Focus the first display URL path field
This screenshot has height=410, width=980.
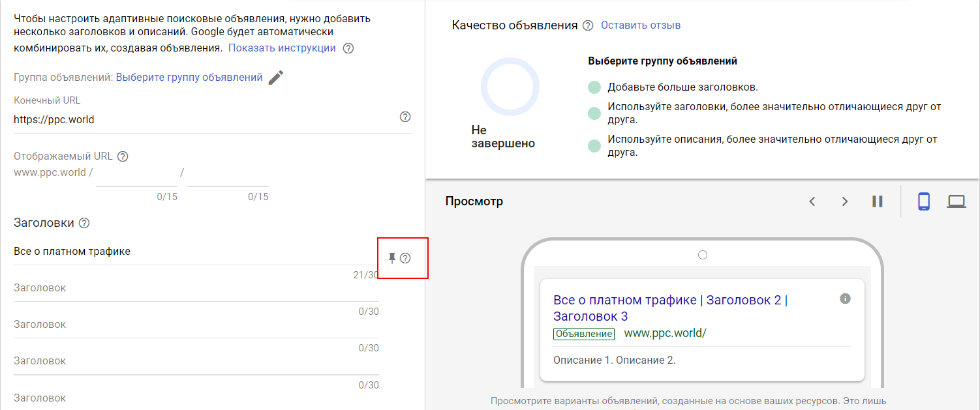[136, 175]
